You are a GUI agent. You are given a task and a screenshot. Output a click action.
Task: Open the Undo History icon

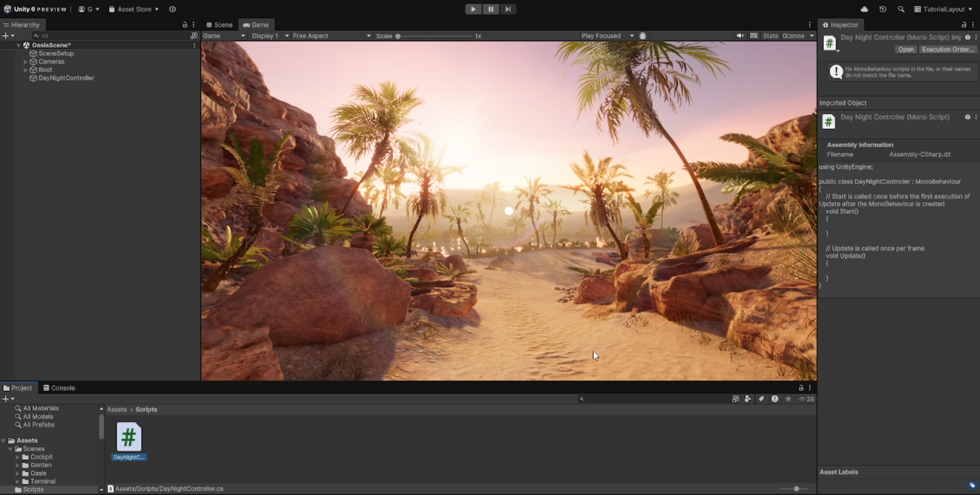pyautogui.click(x=883, y=9)
